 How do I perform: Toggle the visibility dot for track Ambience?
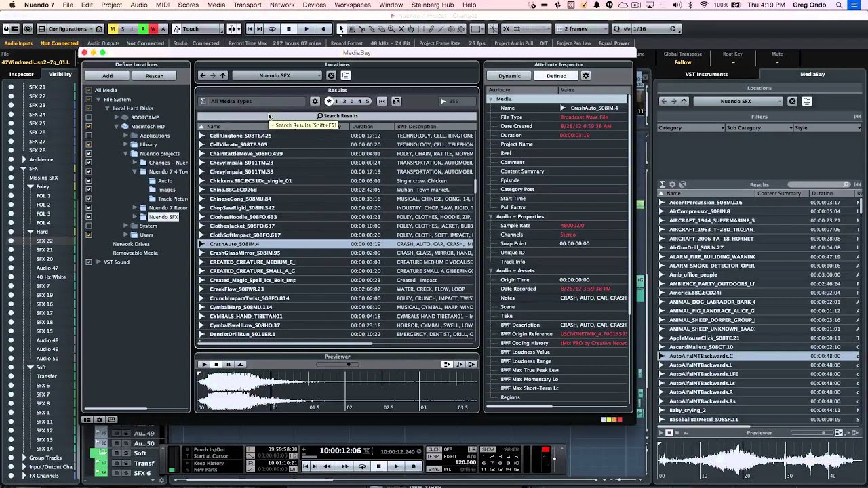[10, 160]
